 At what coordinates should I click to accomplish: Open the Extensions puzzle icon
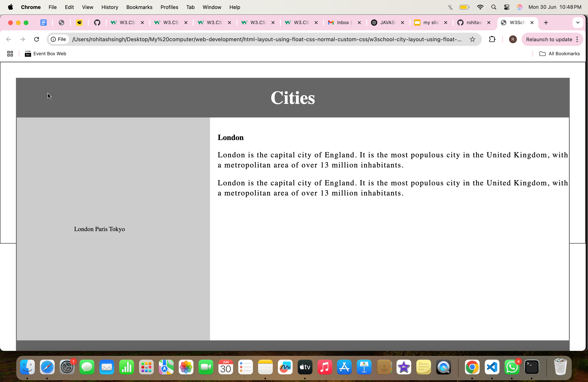[492, 39]
